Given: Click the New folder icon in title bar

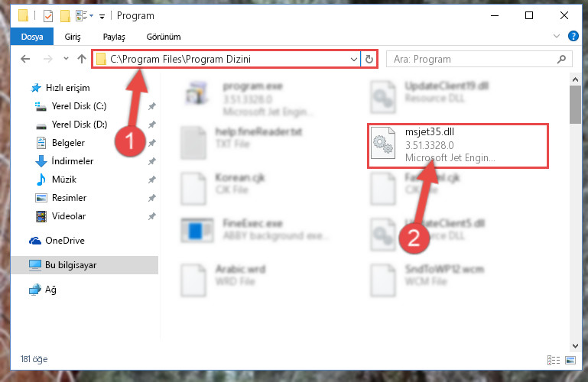Looking at the screenshot, I should pyautogui.click(x=65, y=16).
